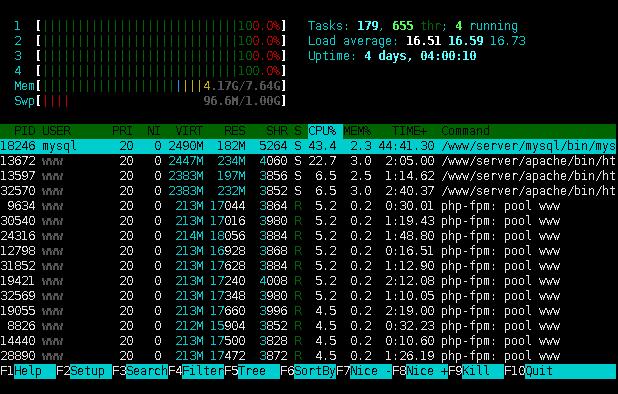Select apache process with PID 13672
This screenshot has width=618, height=394.
(308, 161)
